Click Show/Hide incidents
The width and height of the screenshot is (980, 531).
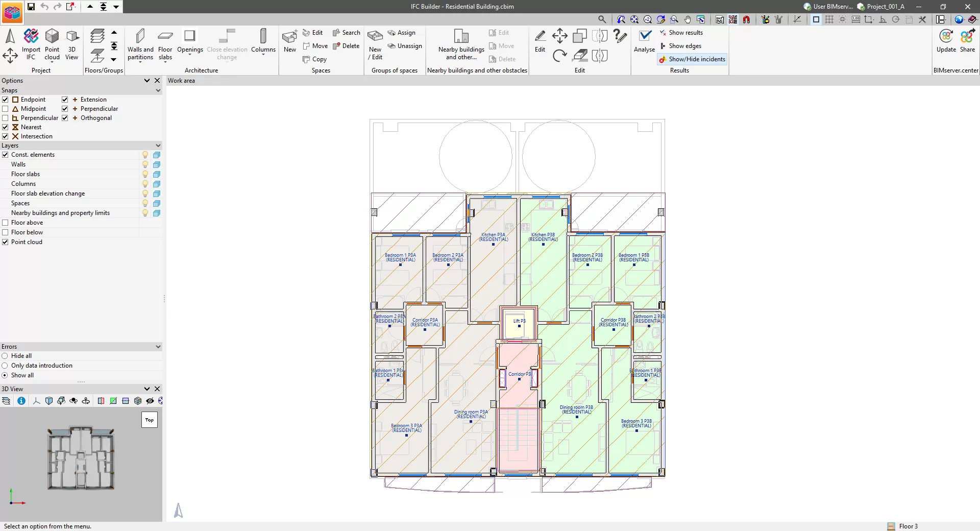coord(692,59)
